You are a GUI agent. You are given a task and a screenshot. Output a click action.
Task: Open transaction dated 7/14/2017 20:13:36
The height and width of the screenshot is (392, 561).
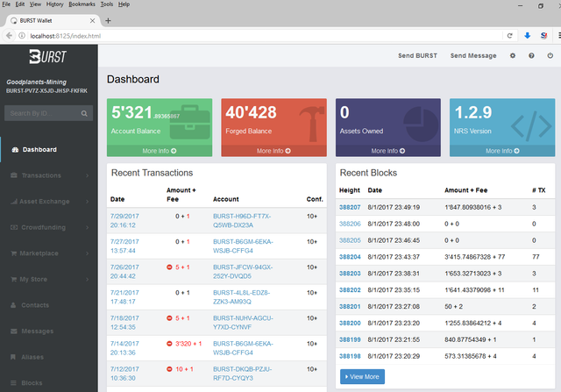coord(124,348)
